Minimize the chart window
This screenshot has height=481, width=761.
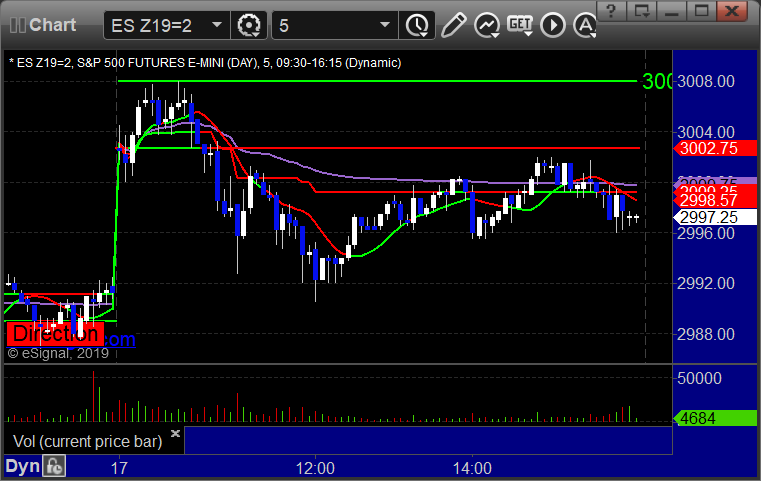point(671,11)
